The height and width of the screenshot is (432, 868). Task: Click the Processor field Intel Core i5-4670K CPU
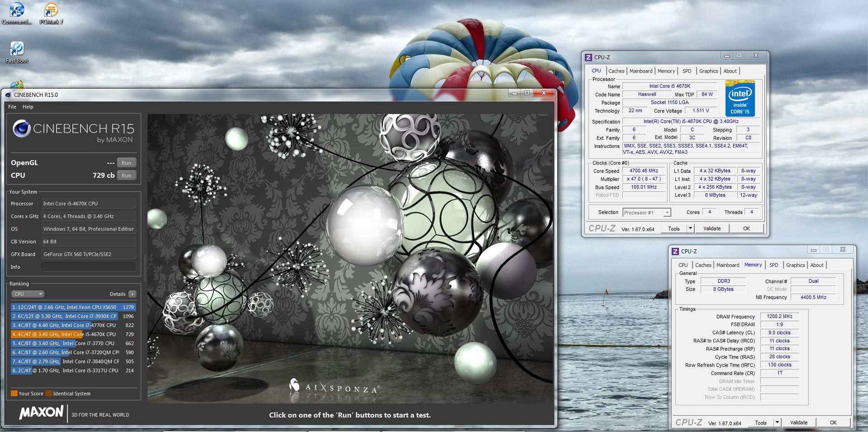click(x=89, y=204)
